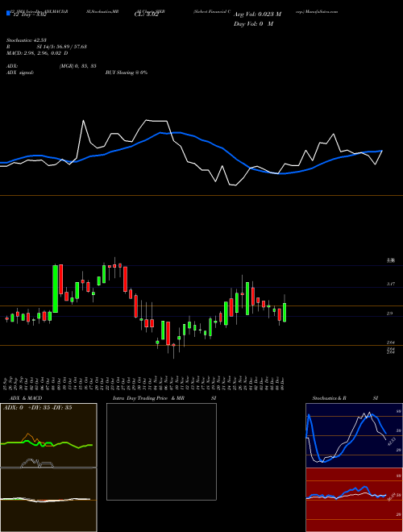
Task: Click the 3.17 price axis label
Action: [x=391, y=284]
